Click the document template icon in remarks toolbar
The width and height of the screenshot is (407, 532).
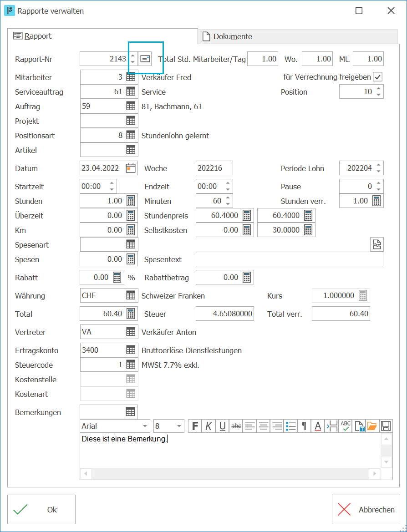(x=359, y=426)
